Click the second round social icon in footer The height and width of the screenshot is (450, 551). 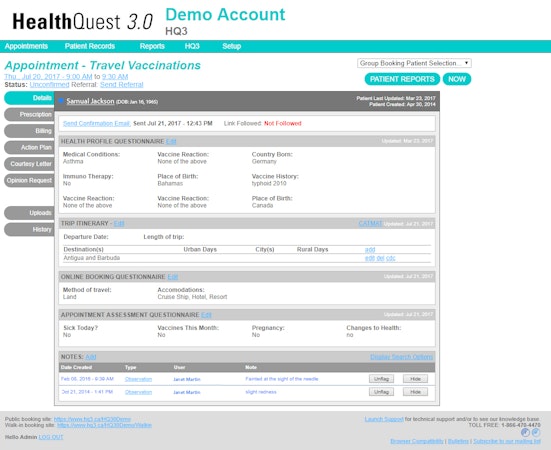[x=536, y=432]
